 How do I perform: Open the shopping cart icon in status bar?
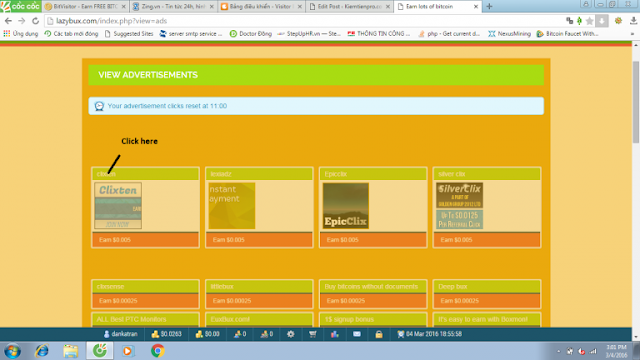pyautogui.click(x=313, y=334)
